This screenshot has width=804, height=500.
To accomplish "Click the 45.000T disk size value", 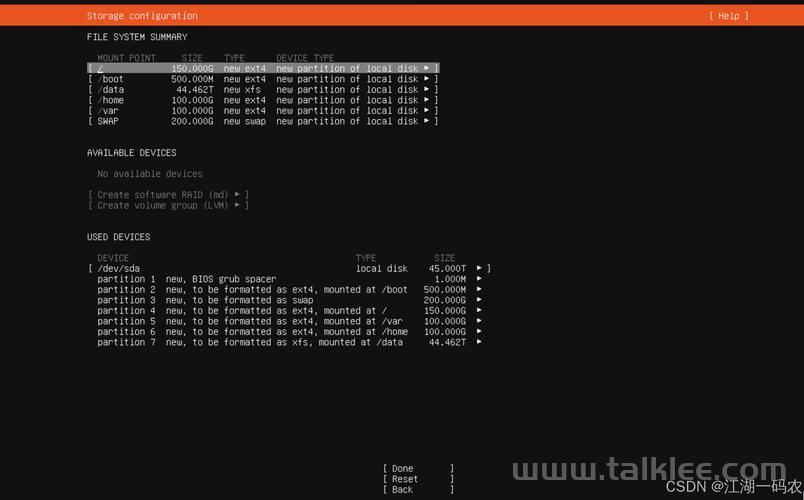I will point(447,268).
